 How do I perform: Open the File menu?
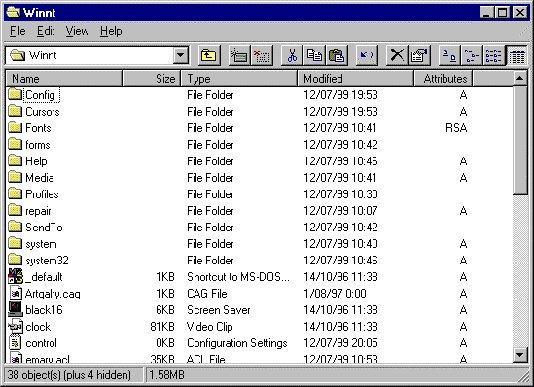click(18, 31)
